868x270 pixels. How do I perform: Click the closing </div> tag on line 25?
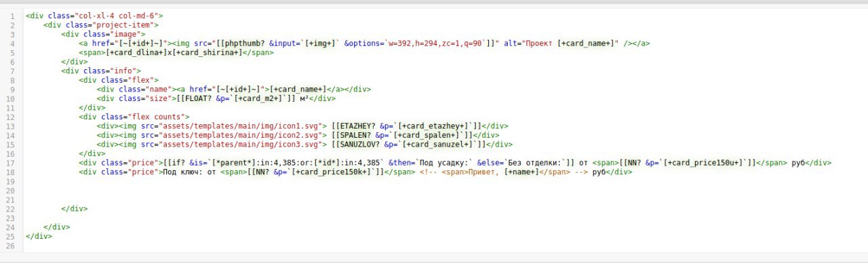tap(39, 236)
